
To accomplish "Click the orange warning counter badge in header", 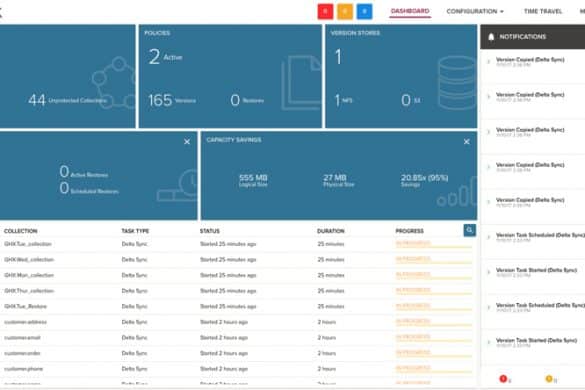I will 345,12.
